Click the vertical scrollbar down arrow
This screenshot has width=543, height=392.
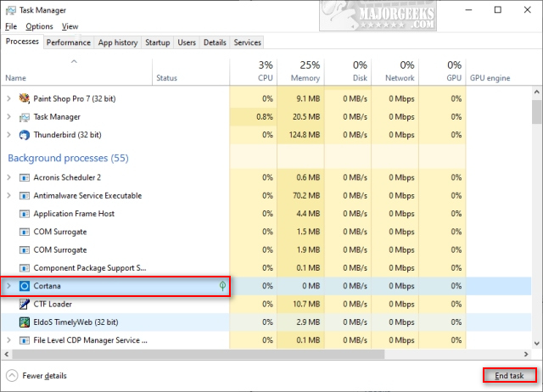click(x=537, y=344)
